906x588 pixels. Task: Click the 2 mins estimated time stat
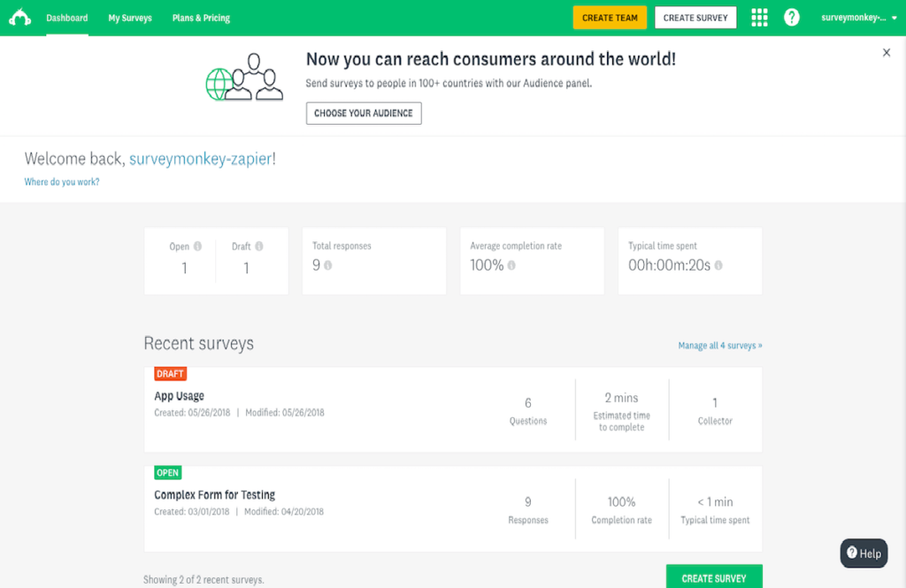coord(622,411)
